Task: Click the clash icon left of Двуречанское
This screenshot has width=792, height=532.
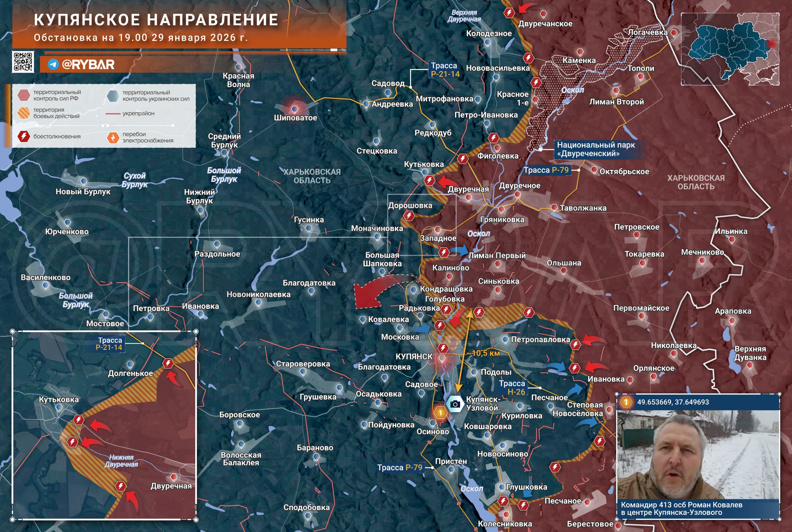Action: coord(509,13)
